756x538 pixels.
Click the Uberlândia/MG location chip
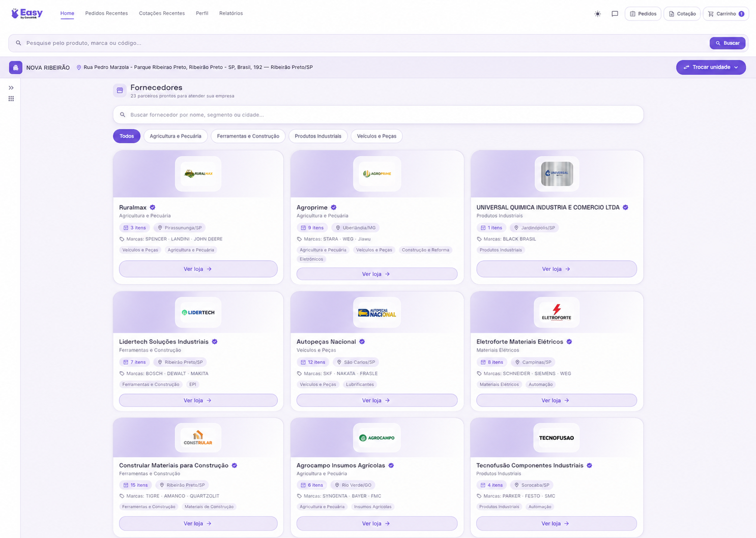click(356, 228)
